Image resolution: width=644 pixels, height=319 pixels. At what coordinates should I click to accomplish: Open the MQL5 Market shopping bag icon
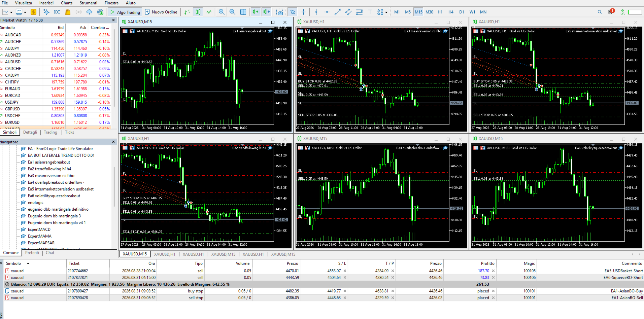[68, 12]
